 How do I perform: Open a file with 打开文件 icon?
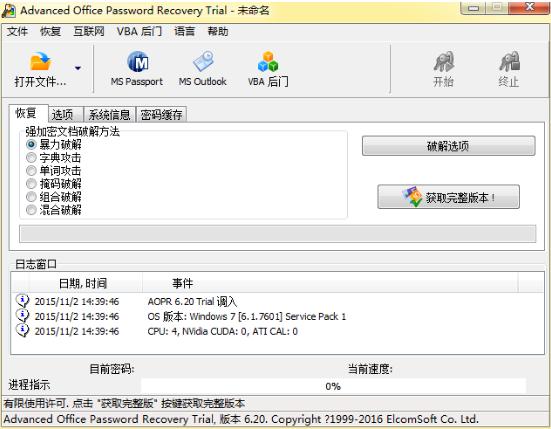coord(40,70)
